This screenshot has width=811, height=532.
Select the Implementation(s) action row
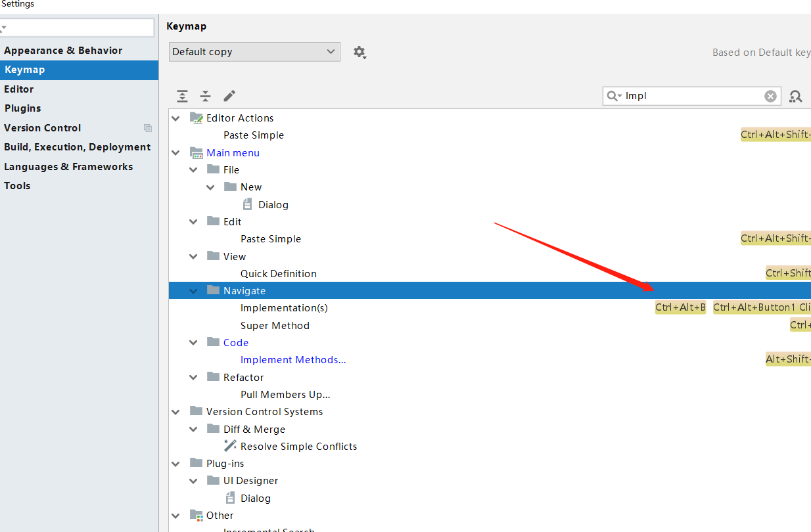tap(490, 308)
